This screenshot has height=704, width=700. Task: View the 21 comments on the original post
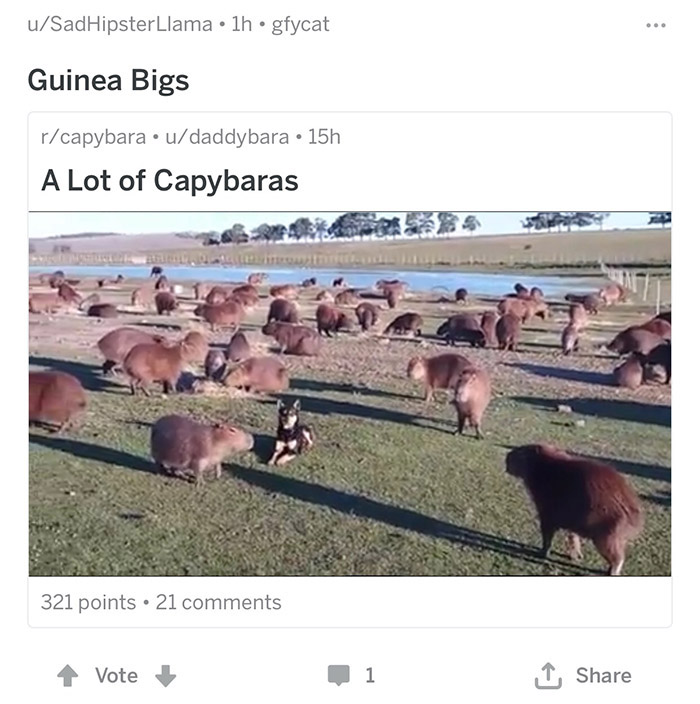218,602
